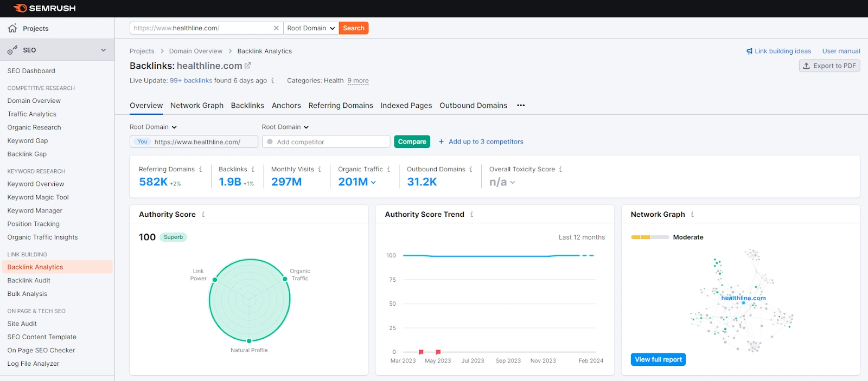Click the network graph visualization
This screenshot has width=868, height=381.
point(742,301)
